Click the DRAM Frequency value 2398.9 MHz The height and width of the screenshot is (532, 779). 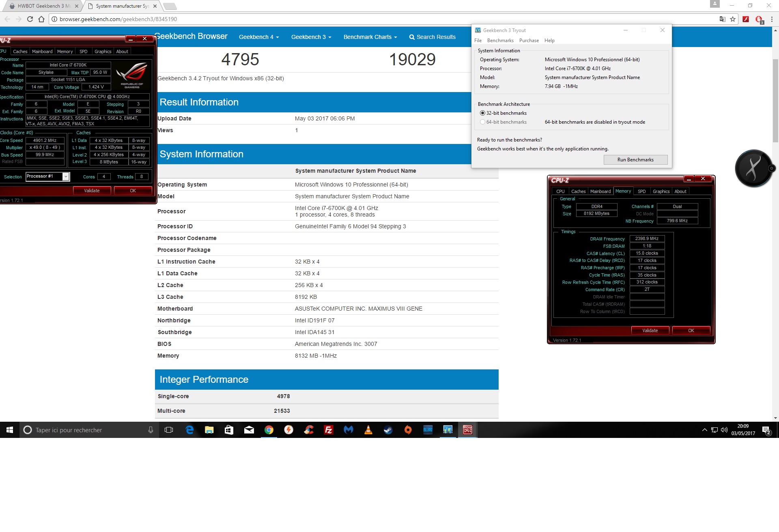click(x=647, y=239)
